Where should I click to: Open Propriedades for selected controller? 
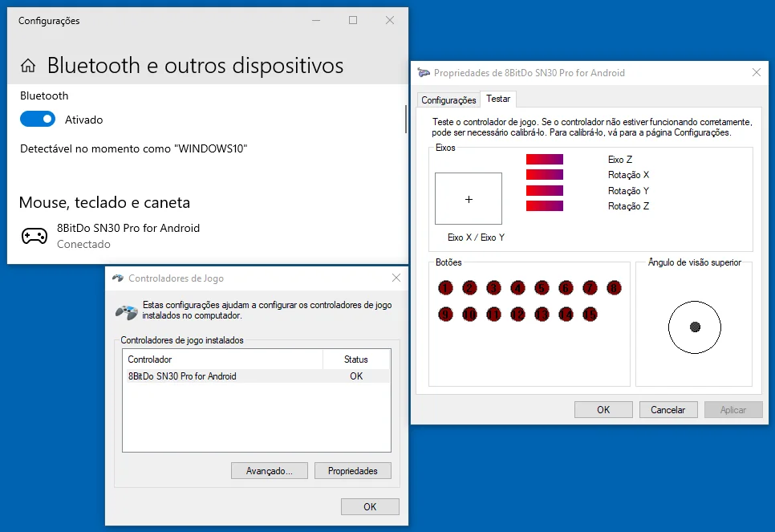[353, 471]
